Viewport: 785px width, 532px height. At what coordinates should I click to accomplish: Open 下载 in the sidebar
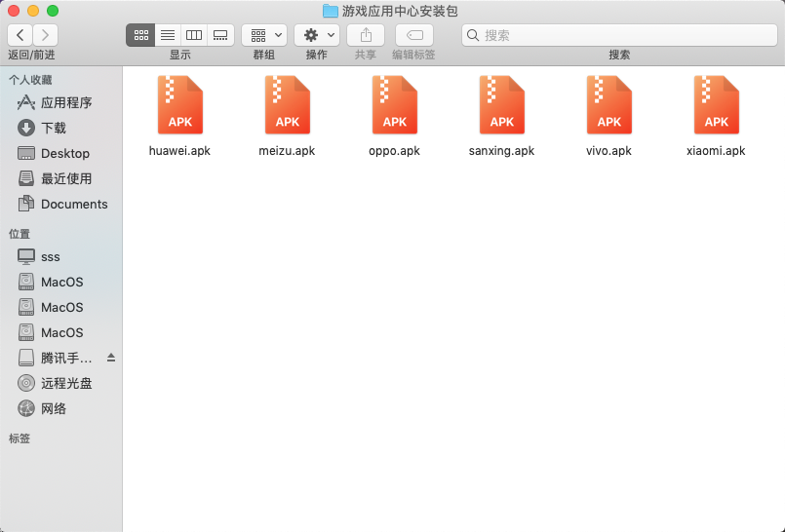coord(61,128)
